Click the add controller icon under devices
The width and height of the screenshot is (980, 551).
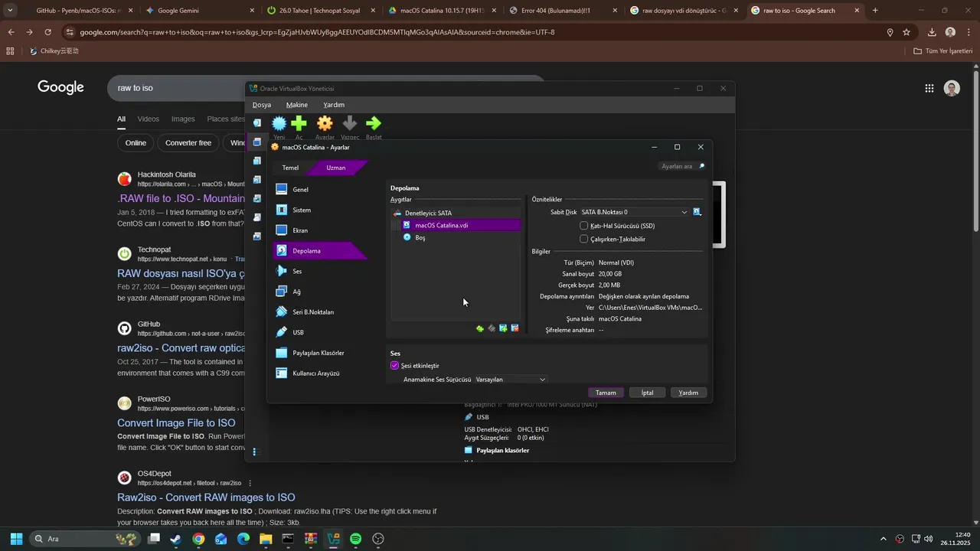click(x=480, y=328)
